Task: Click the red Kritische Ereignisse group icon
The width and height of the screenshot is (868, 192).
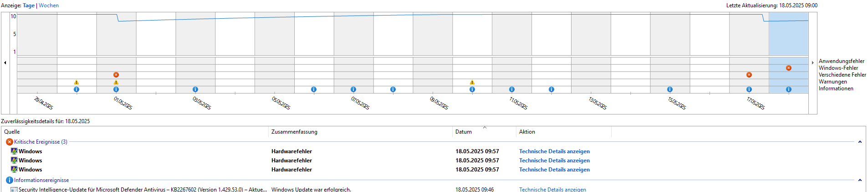Action: 10,142
